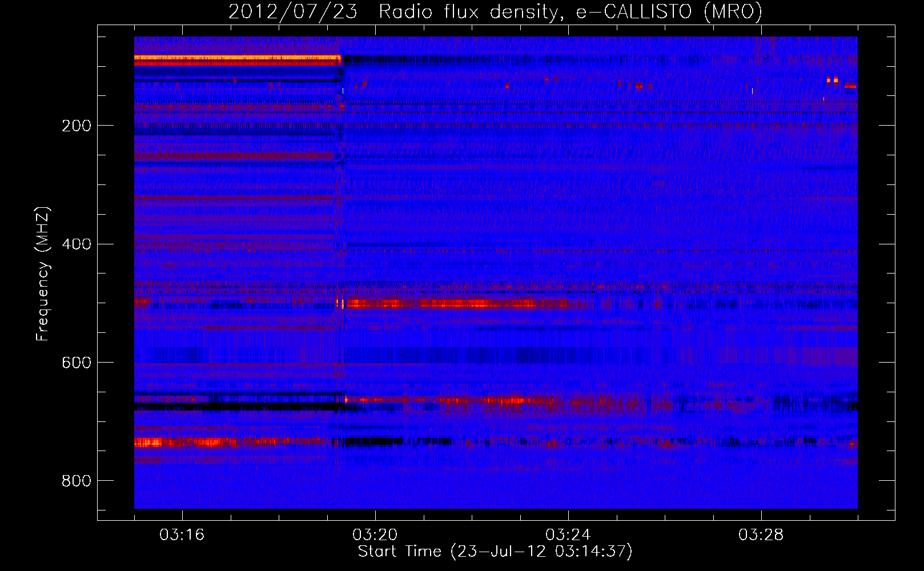Click the 'Frequency (MHZ)' axis label
The image size is (924, 571).
coord(43,274)
